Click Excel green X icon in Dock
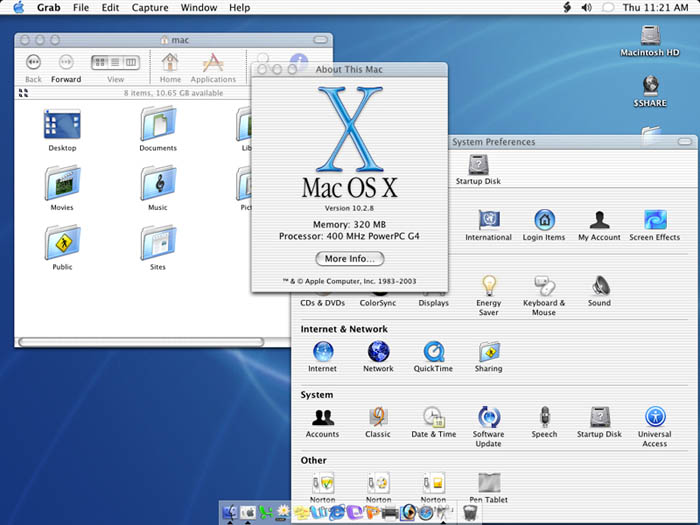Image resolution: width=700 pixels, height=525 pixels. (x=266, y=512)
